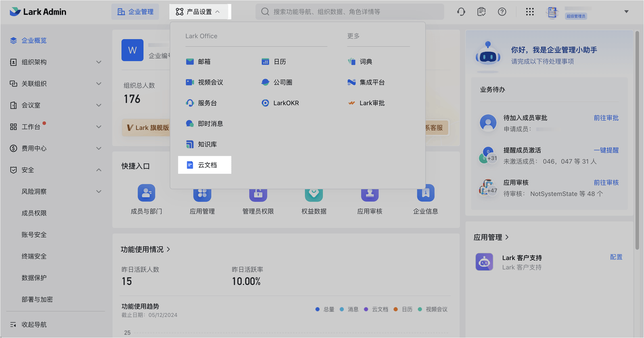Click the 公司圈 icon

(265, 82)
